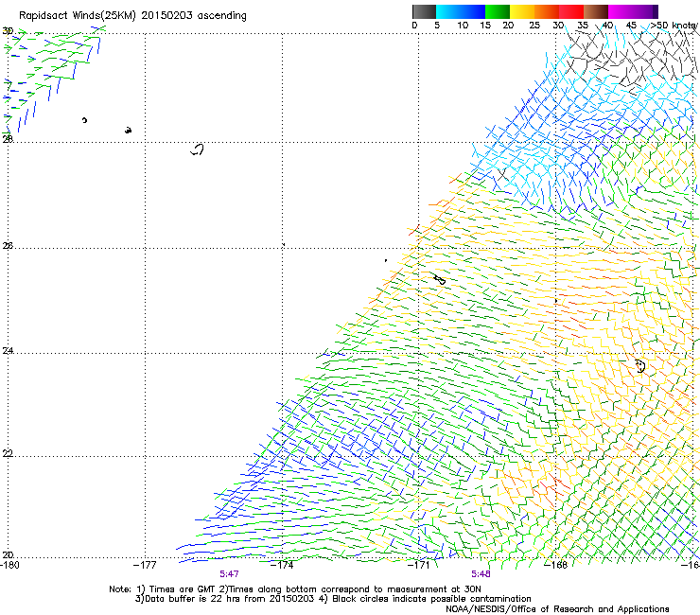700x615 pixels.
Task: Pick the orange 25-30 knots legend color
Action: tap(547, 11)
